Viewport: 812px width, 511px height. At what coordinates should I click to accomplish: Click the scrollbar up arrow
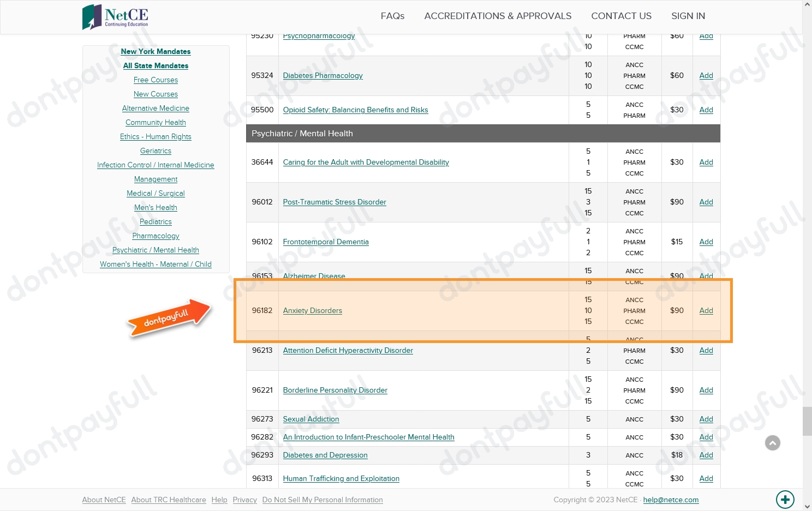click(807, 4)
